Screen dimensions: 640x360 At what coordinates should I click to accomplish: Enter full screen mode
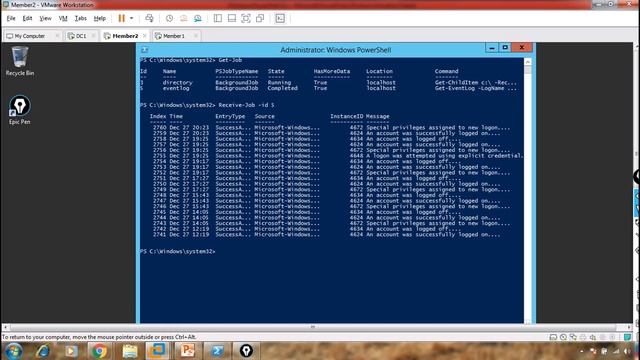pyautogui.click(x=246, y=18)
